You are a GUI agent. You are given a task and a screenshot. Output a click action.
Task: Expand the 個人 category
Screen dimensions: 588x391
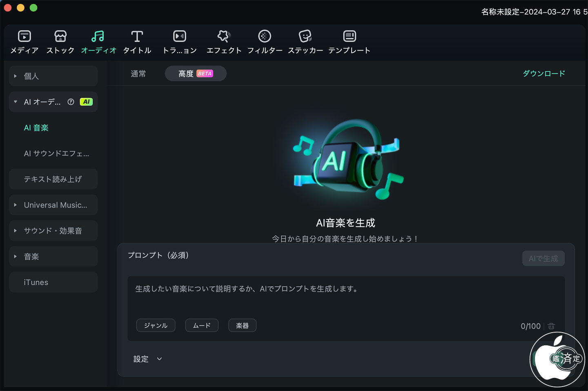53,76
